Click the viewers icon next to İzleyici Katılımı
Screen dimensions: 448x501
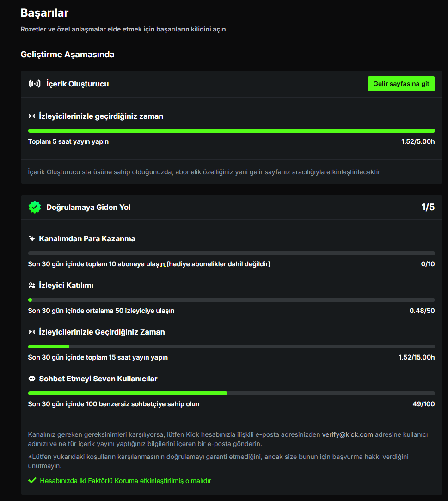(31, 285)
